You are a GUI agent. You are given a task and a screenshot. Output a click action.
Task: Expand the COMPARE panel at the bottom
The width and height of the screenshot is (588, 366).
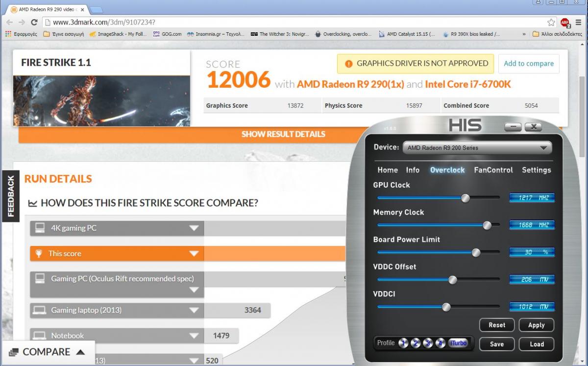coord(47,352)
